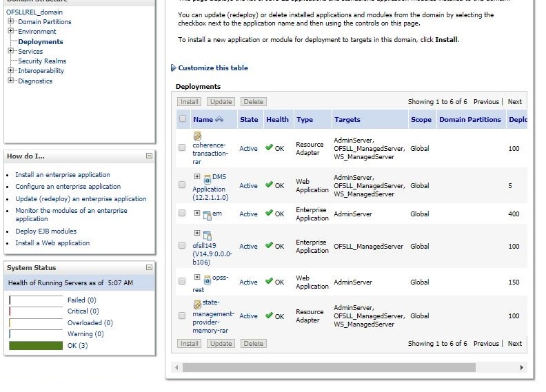Viewport: 546px width, 392px height.
Task: Check the coherence-transaction-rar checkbox
Action: 182,147
